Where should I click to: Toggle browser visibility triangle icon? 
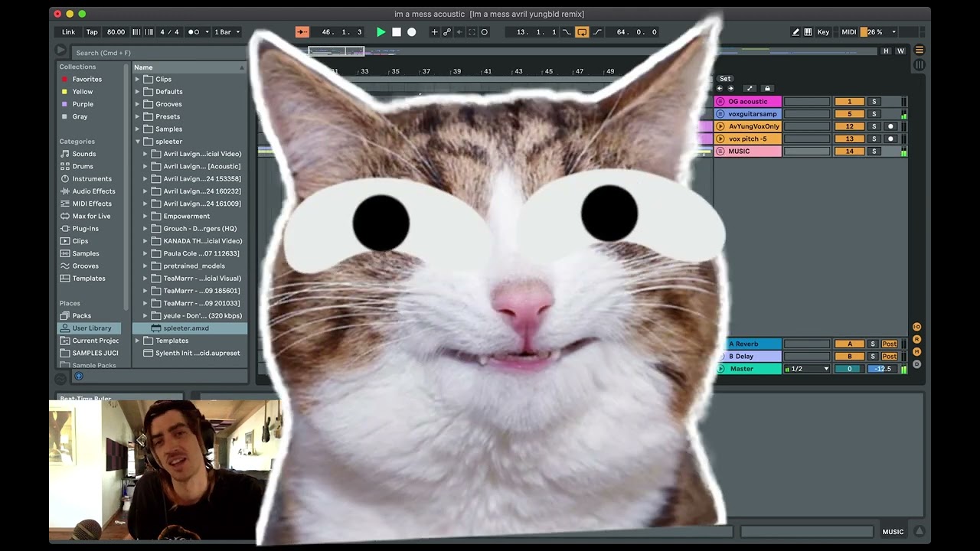(x=60, y=51)
